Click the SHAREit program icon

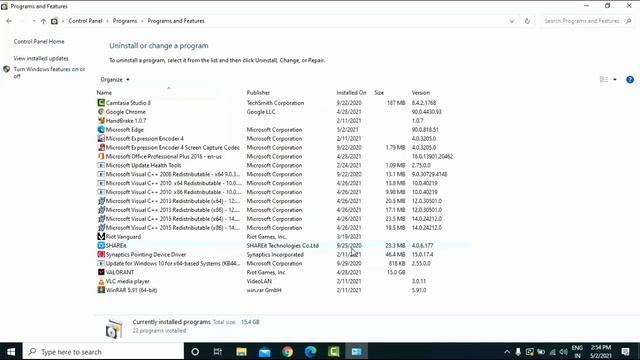click(101, 245)
